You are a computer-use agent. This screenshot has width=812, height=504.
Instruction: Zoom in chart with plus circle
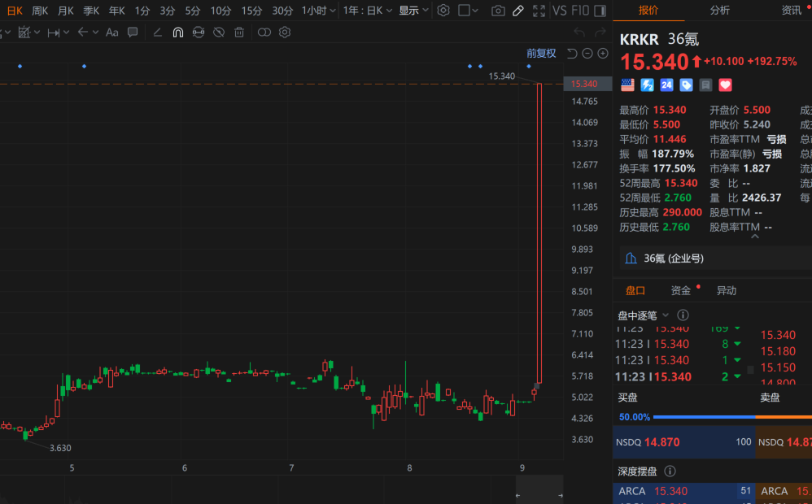(603, 54)
